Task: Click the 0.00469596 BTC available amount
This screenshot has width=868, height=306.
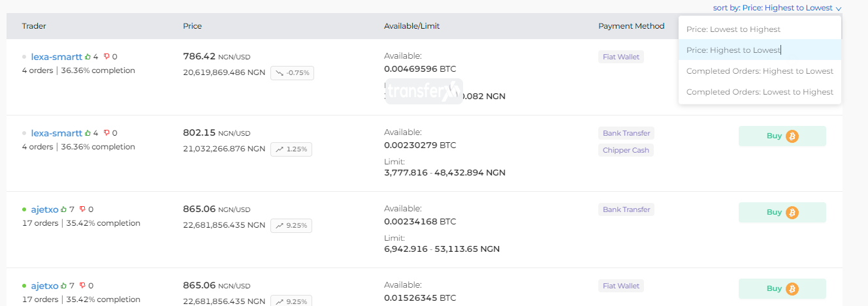Action: 420,69
